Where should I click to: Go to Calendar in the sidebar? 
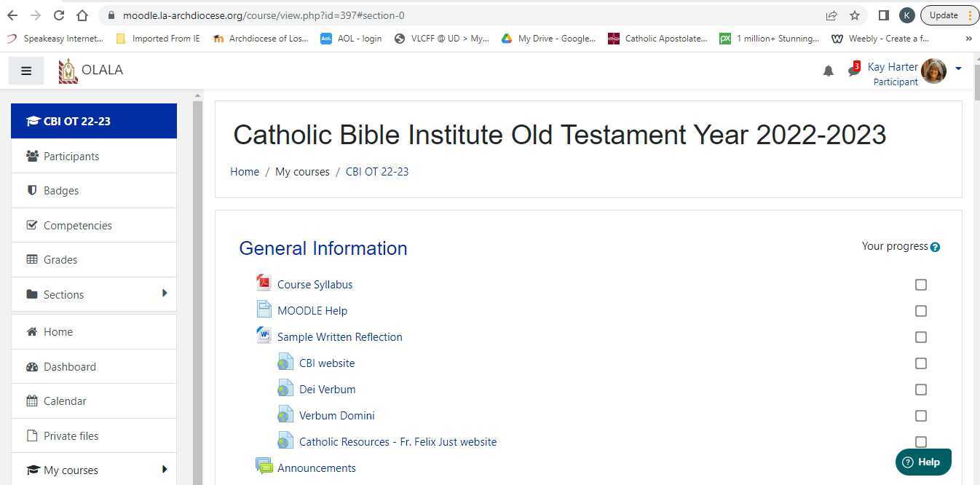(65, 401)
